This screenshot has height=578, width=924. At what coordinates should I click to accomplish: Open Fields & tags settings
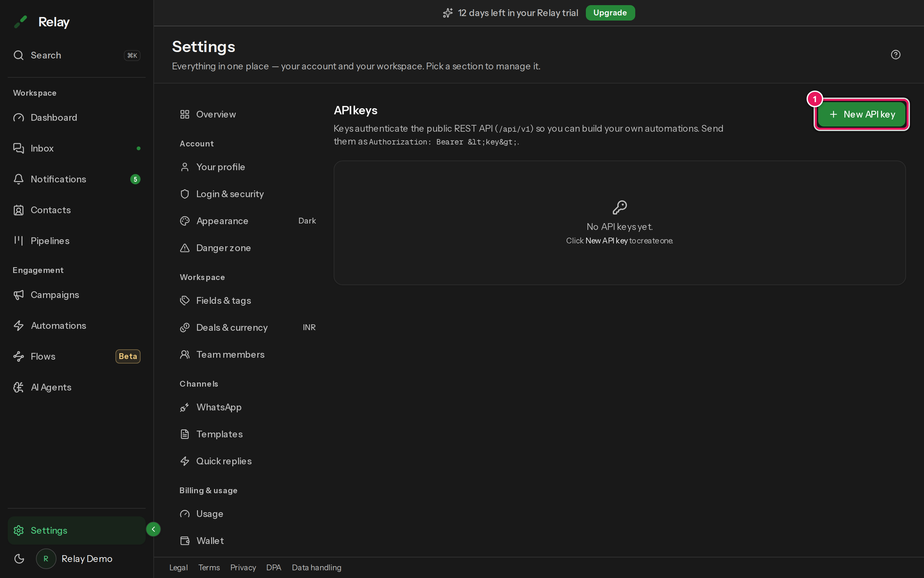pyautogui.click(x=248, y=301)
